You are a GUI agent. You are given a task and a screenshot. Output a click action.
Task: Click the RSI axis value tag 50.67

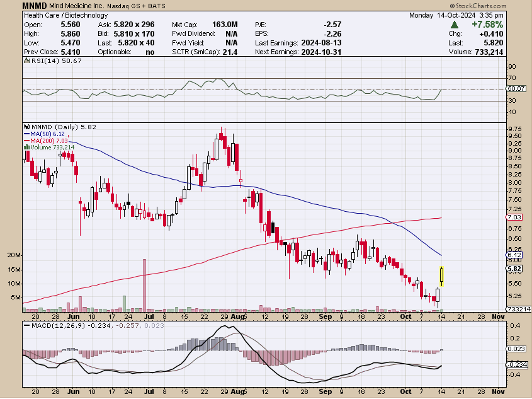click(x=516, y=89)
